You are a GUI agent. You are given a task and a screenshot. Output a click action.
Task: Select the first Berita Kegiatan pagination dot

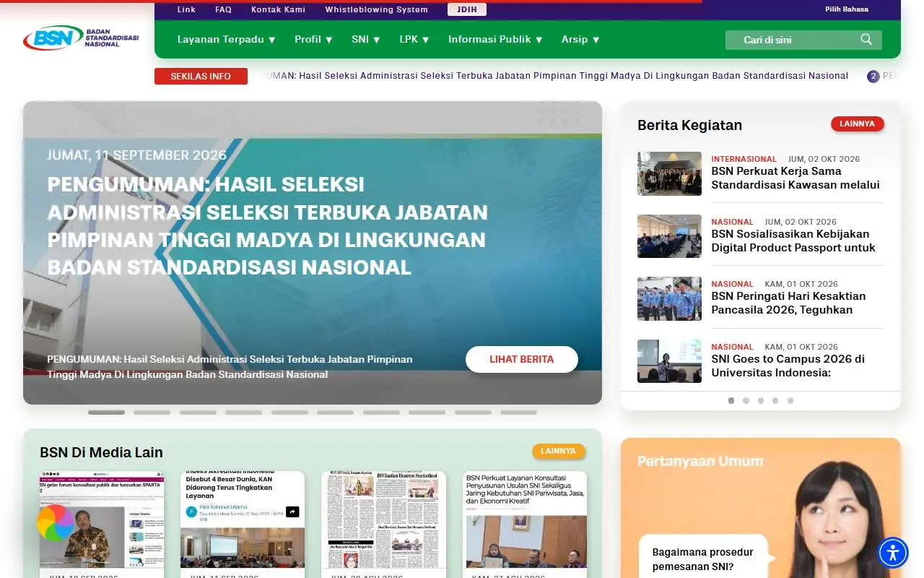coord(731,400)
